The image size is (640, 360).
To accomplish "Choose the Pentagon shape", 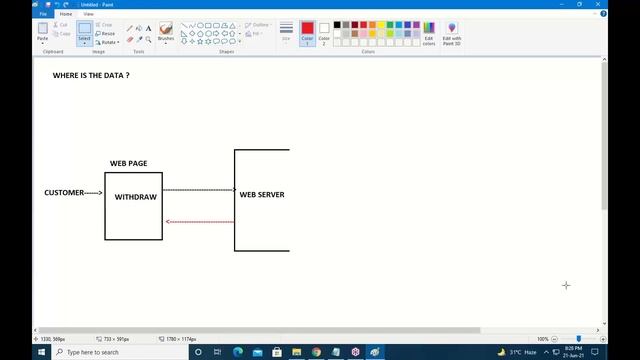I will point(200,33).
